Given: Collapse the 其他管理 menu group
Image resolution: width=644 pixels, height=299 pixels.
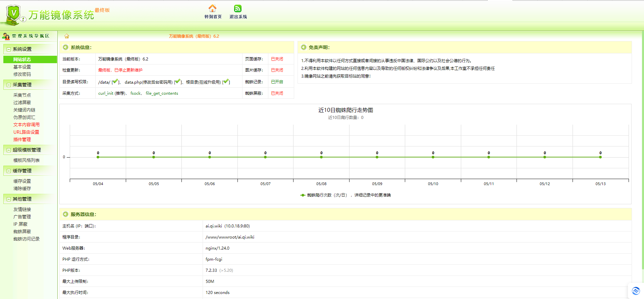Looking at the screenshot, I should click(x=9, y=199).
